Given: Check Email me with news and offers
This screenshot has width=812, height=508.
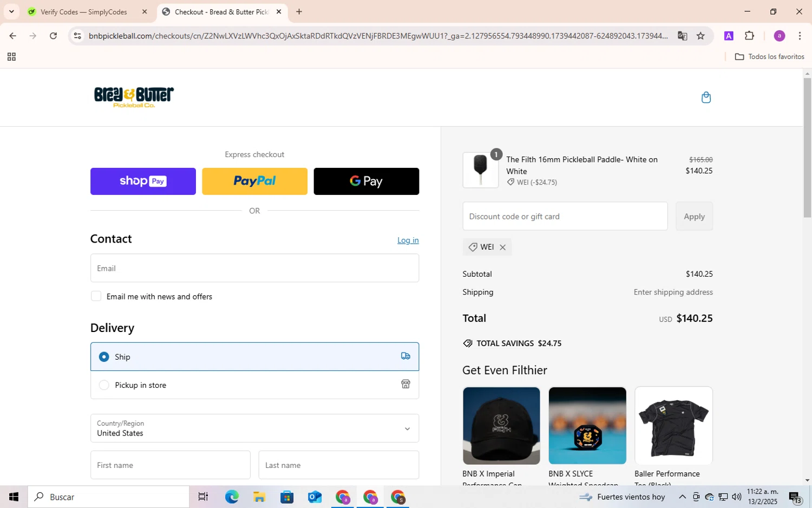Looking at the screenshot, I should (96, 296).
